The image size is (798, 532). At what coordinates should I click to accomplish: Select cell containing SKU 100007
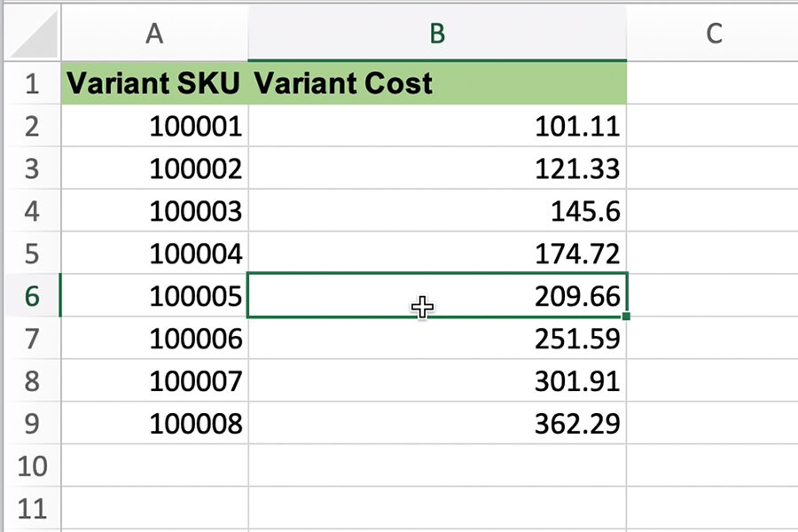(x=154, y=380)
